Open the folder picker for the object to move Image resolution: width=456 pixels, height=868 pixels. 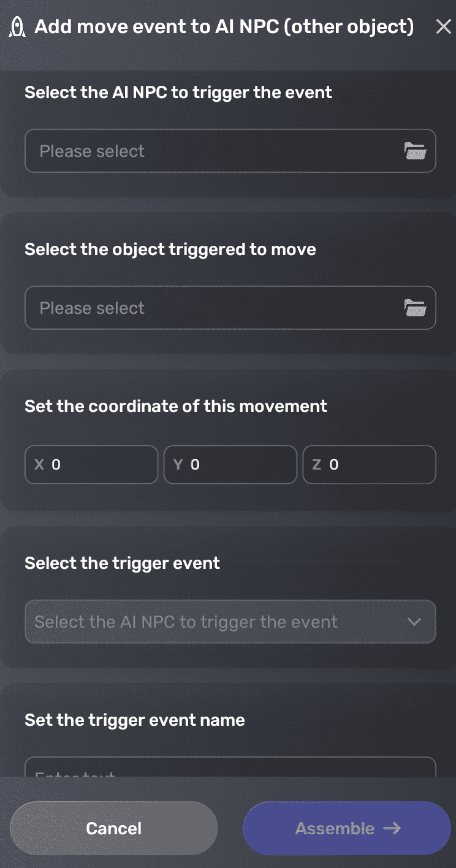tap(416, 308)
